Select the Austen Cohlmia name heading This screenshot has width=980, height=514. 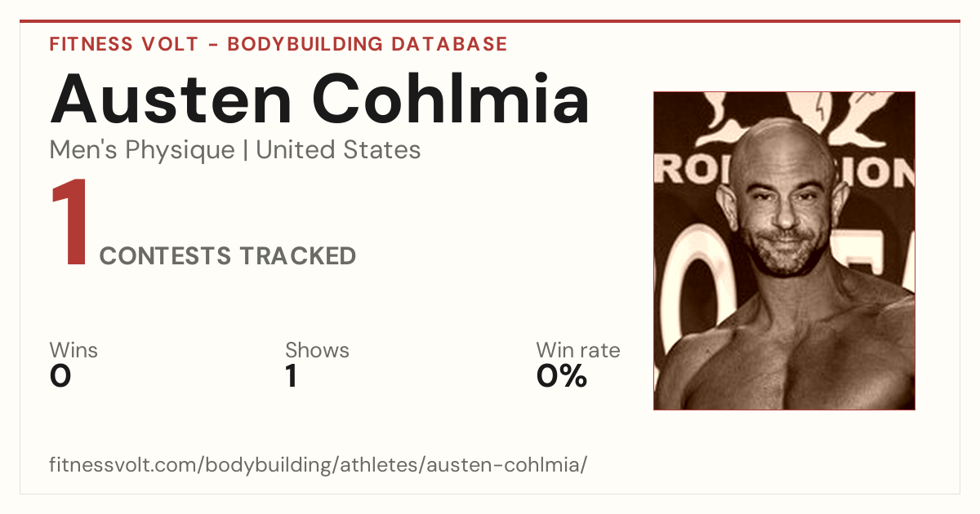319,98
